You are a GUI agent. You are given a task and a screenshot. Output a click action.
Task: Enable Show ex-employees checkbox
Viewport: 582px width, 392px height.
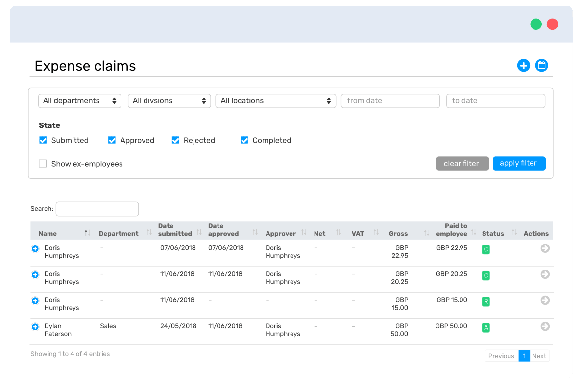pyautogui.click(x=43, y=163)
